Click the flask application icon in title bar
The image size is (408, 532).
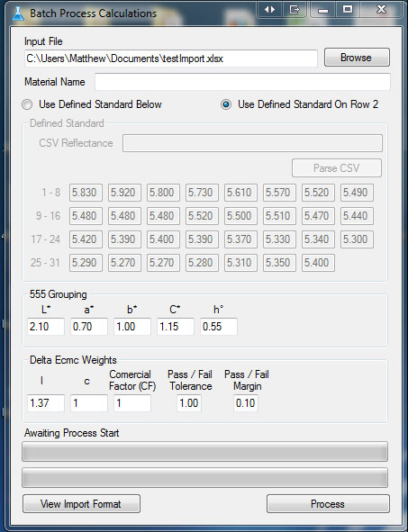pyautogui.click(x=18, y=14)
